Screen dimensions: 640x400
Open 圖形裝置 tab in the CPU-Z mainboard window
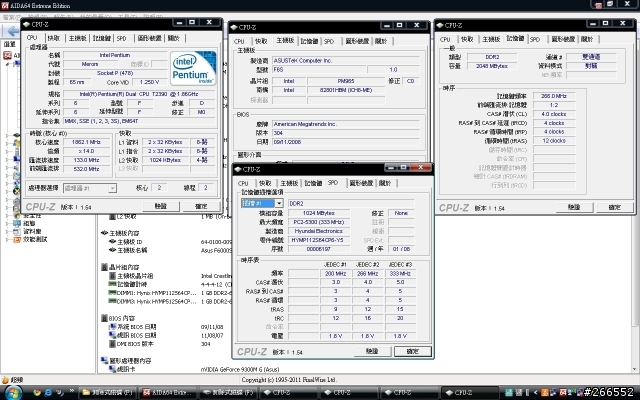click(x=357, y=41)
